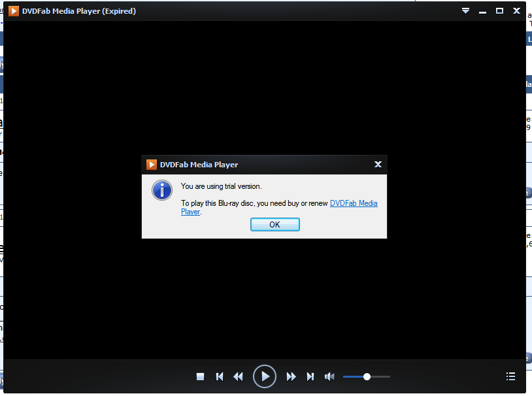
Task: Click the blue information icon in the dialog
Action: point(162,190)
